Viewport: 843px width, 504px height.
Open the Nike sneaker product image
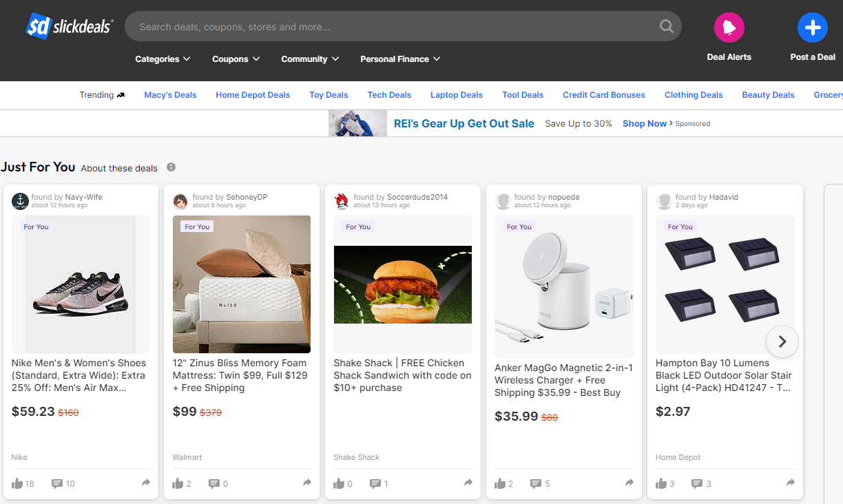[x=81, y=284]
